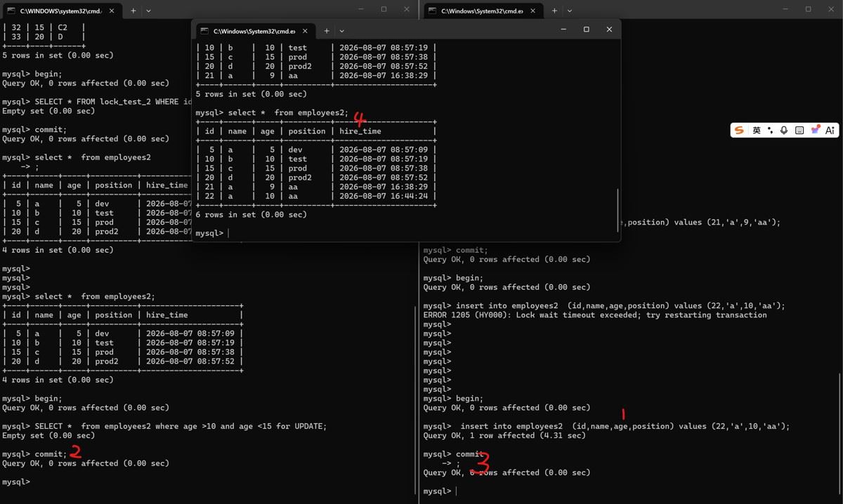Screen dimensions: 843x504
Task: Click the 'prod2' row in left window's bottom table
Action: tap(123, 362)
